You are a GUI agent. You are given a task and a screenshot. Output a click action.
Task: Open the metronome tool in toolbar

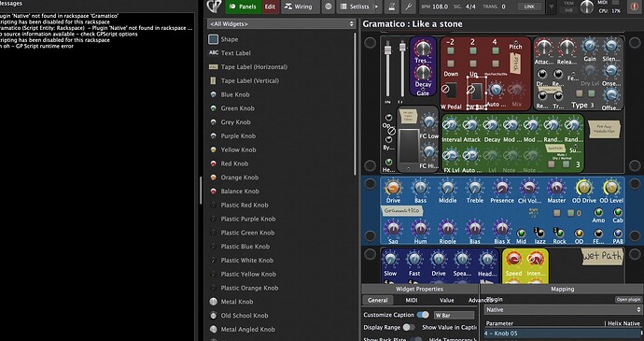(392, 7)
